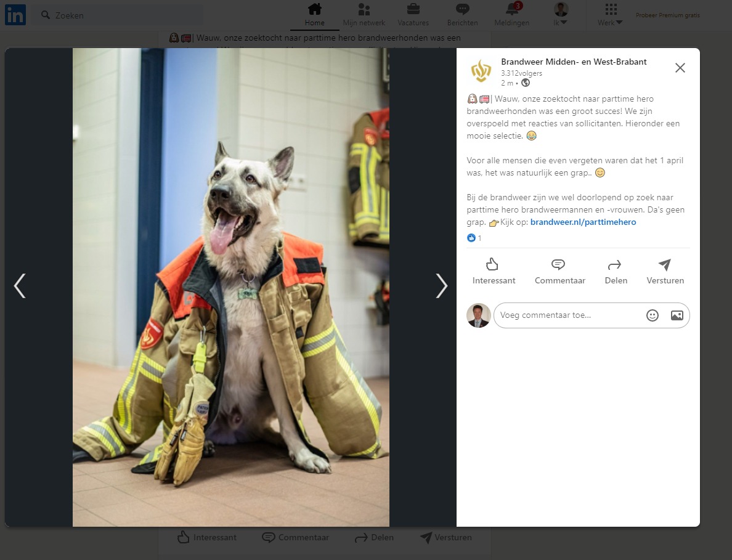Viewport: 732px width, 560px height.
Task: Expand the Werk apps dropdown
Action: 610,15
